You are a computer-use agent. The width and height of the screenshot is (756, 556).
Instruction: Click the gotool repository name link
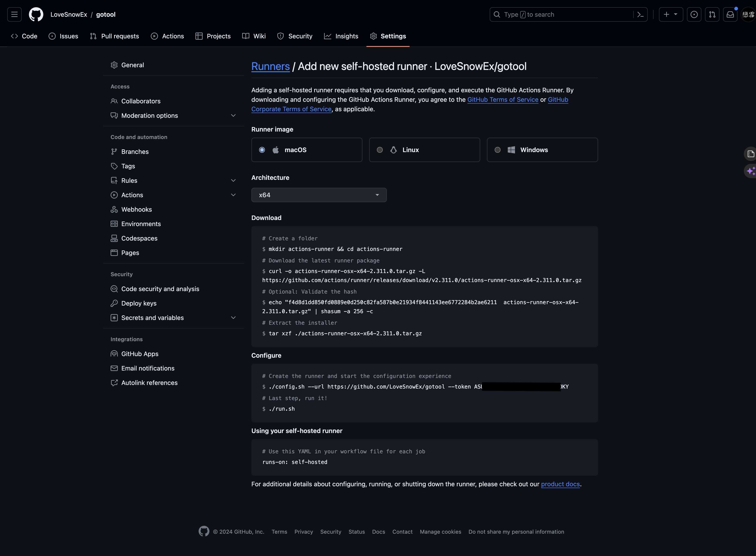coord(106,14)
